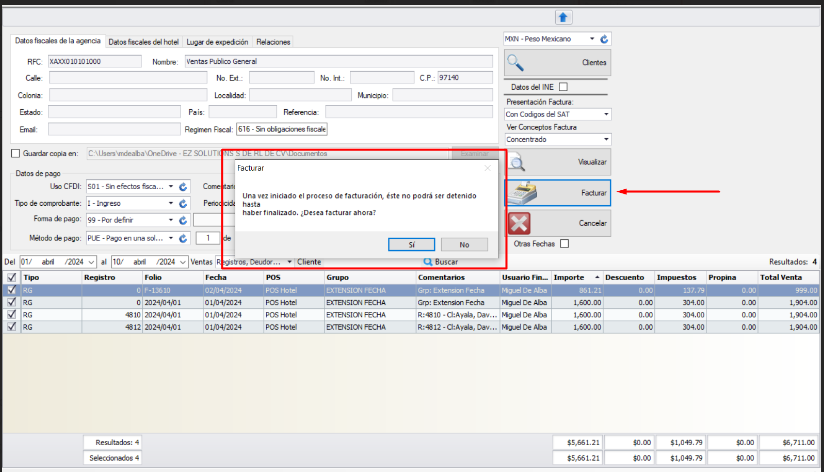
Task: Switch to Datos fiscales de la agencia tab
Action: pyautogui.click(x=58, y=41)
